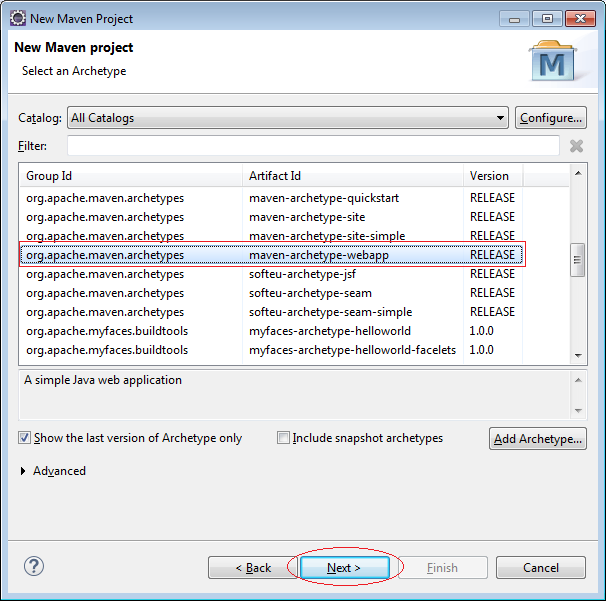This screenshot has width=606, height=601.
Task: Clear the filter with the X icon
Action: (576, 146)
